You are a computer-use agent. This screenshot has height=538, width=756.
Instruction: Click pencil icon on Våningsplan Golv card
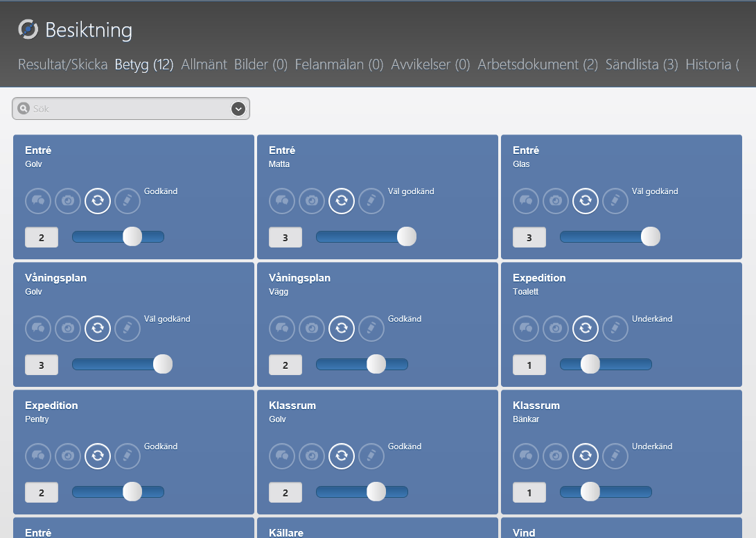128,329
